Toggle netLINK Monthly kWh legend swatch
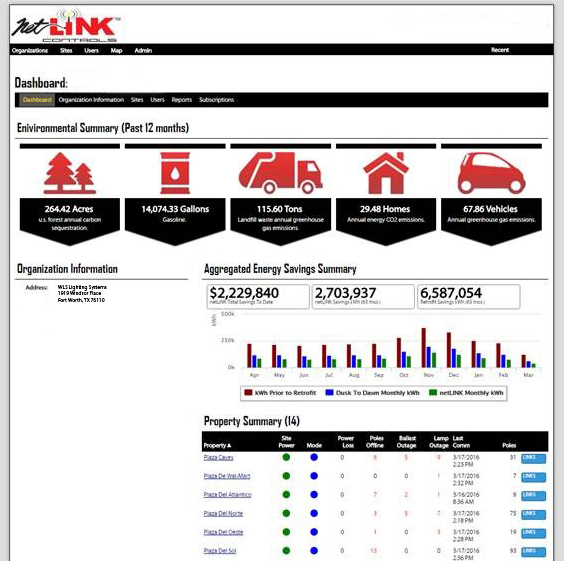 pos(433,392)
